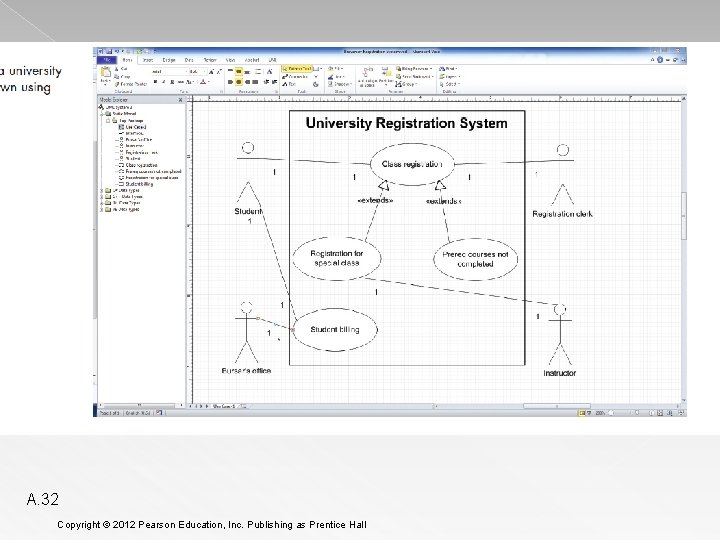Click the Increase Indent icon
Viewport: 720px width, 540px height.
coord(275,82)
